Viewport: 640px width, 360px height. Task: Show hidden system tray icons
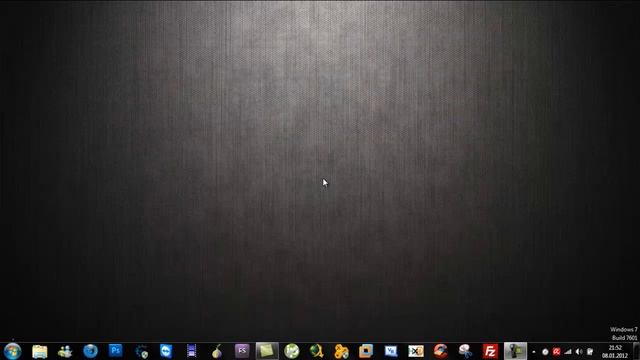534,352
